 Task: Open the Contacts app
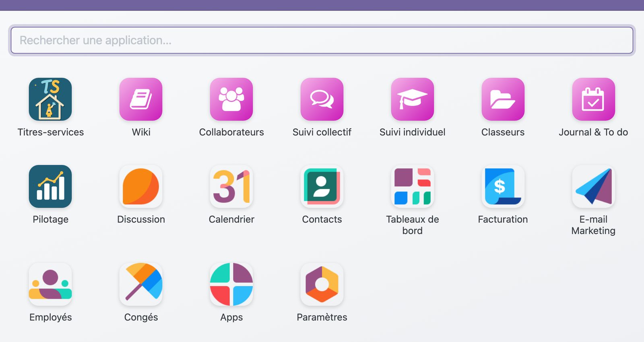tap(322, 186)
